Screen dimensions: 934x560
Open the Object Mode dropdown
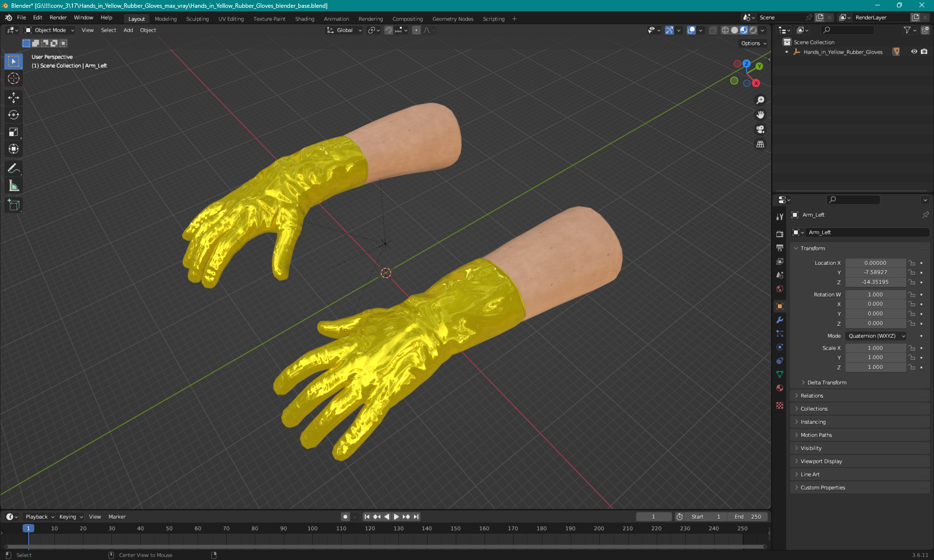click(x=50, y=30)
